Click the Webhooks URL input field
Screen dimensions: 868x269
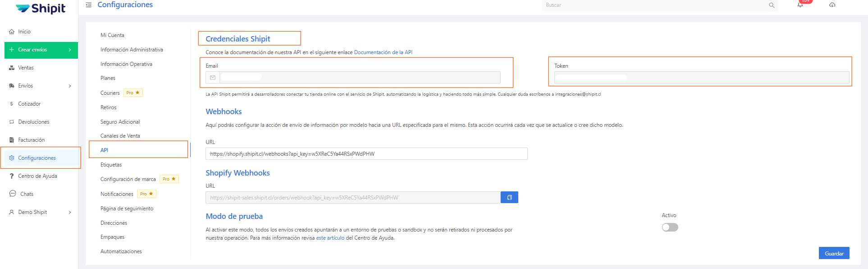[366, 153]
